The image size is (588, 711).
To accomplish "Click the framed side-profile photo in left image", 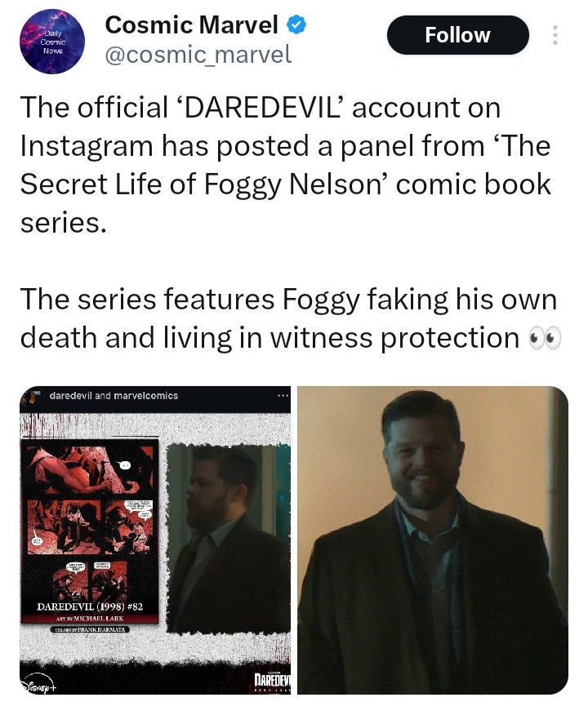I will 229,539.
